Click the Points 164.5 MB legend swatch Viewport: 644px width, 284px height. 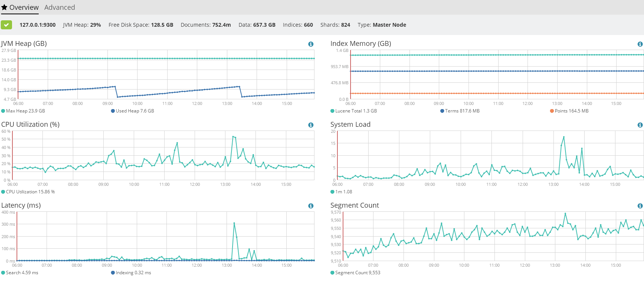552,111
